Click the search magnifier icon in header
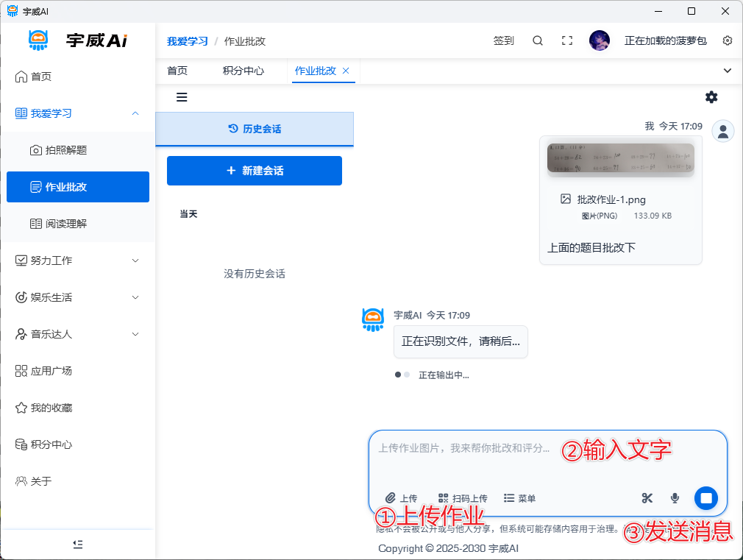Viewport: 743px width, 560px height. pos(538,41)
